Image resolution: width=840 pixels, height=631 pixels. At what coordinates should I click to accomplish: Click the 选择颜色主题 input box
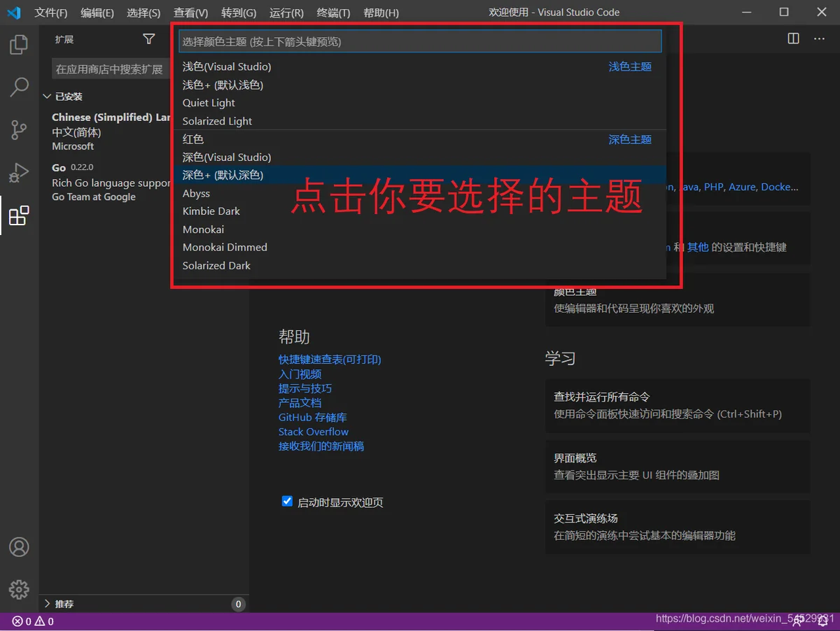coord(420,41)
